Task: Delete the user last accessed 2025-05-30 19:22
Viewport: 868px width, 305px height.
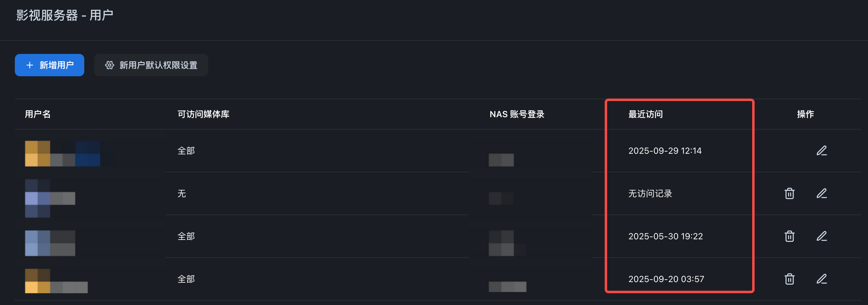Action: click(x=789, y=236)
